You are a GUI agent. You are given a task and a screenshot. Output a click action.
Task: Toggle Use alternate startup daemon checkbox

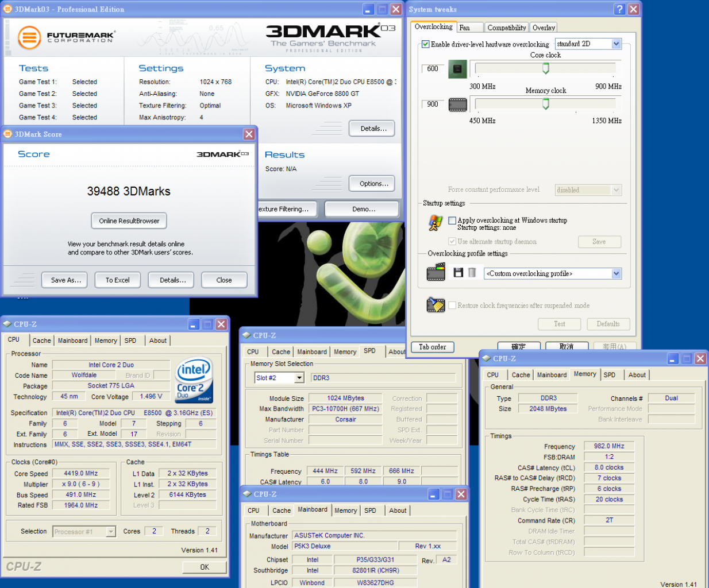point(452,242)
